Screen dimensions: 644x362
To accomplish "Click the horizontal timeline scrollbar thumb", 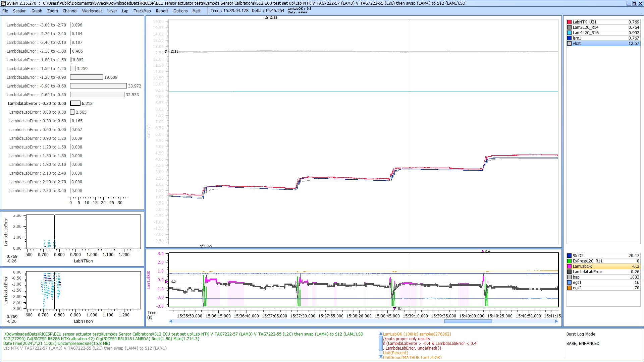I will point(468,321).
